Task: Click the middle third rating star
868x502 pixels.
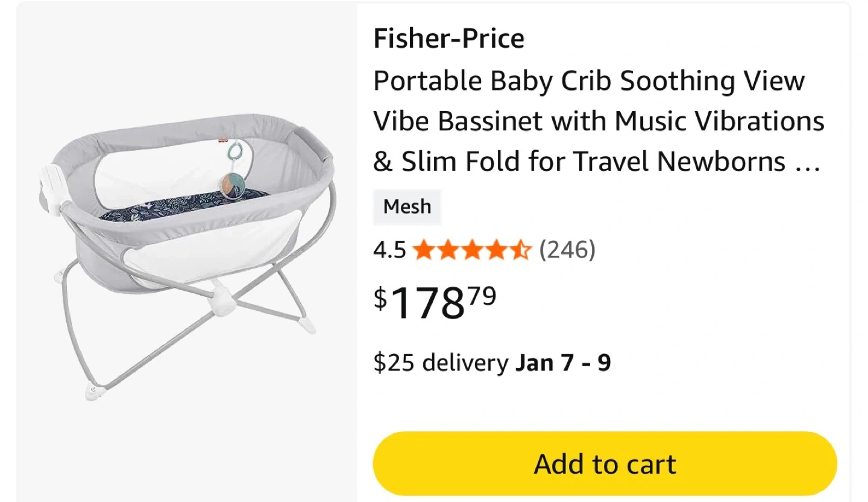Action: pos(472,249)
